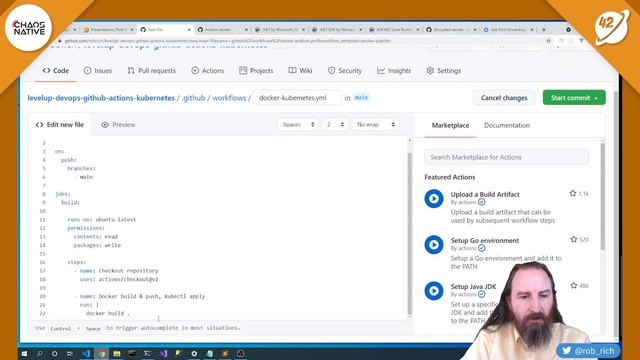The image size is (640, 360).
Task: Click the star icon for Setup Java JDK
Action: (x=573, y=286)
